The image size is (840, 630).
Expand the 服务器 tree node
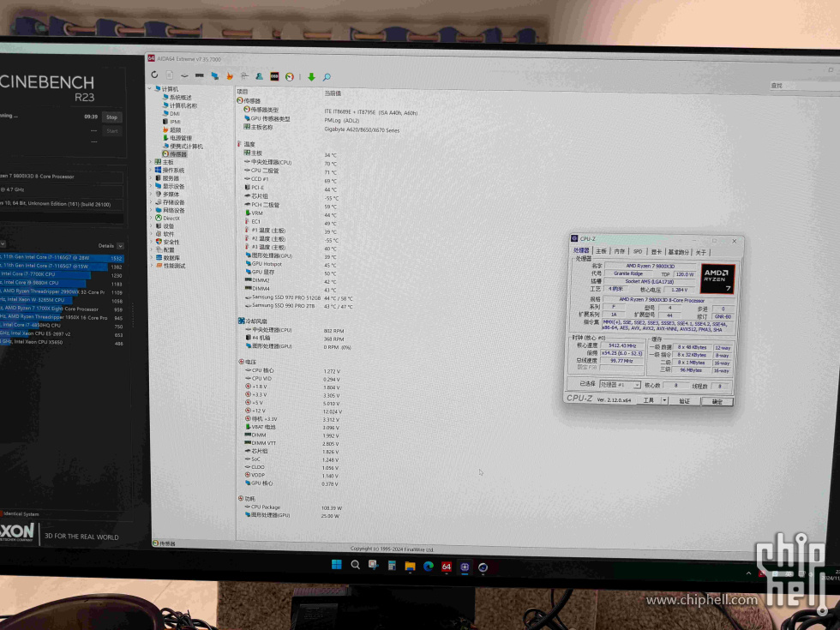pos(151,178)
